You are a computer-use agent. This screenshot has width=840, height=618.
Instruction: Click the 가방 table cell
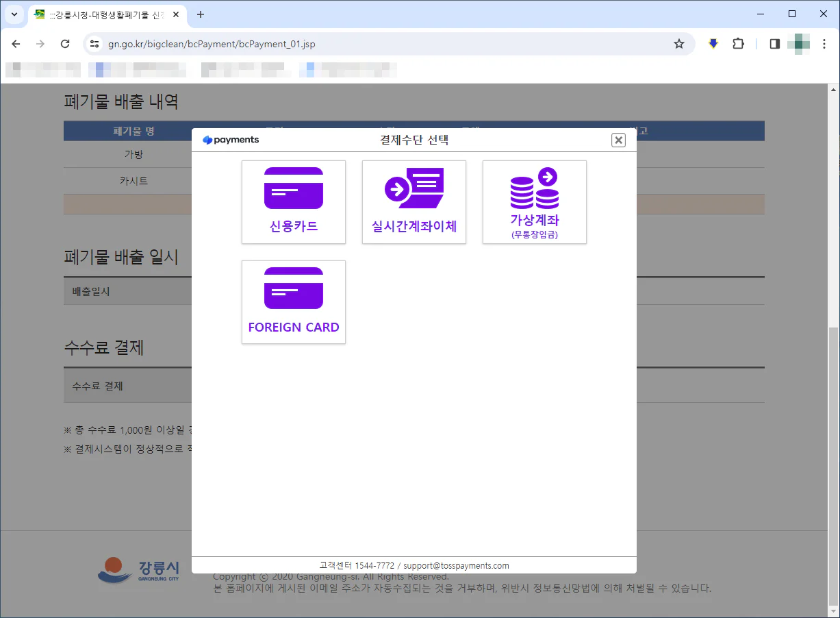(133, 154)
